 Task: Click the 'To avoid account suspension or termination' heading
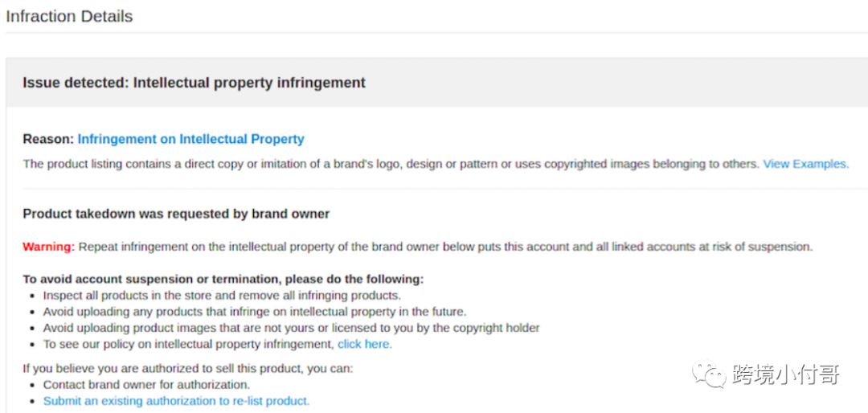[223, 279]
